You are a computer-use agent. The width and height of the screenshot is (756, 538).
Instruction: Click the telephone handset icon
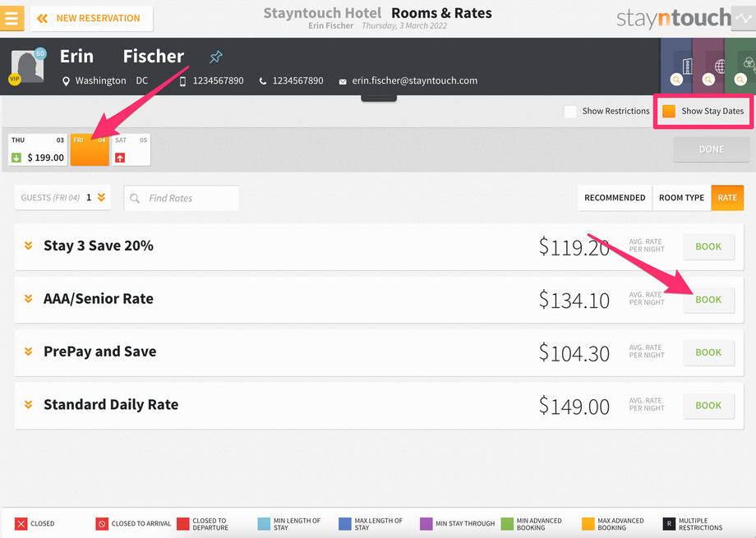pos(263,81)
